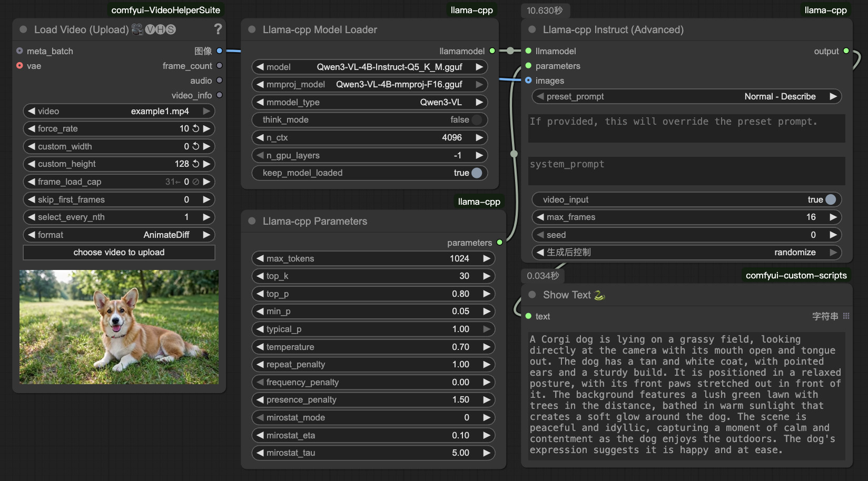Click the parameters input connector on Instruct node
868x481 pixels.
click(x=528, y=66)
